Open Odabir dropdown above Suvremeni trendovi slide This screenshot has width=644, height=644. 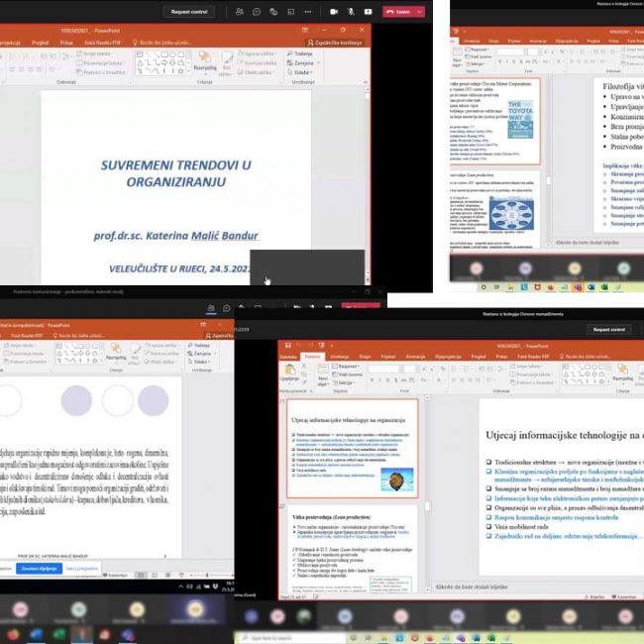click(300, 71)
